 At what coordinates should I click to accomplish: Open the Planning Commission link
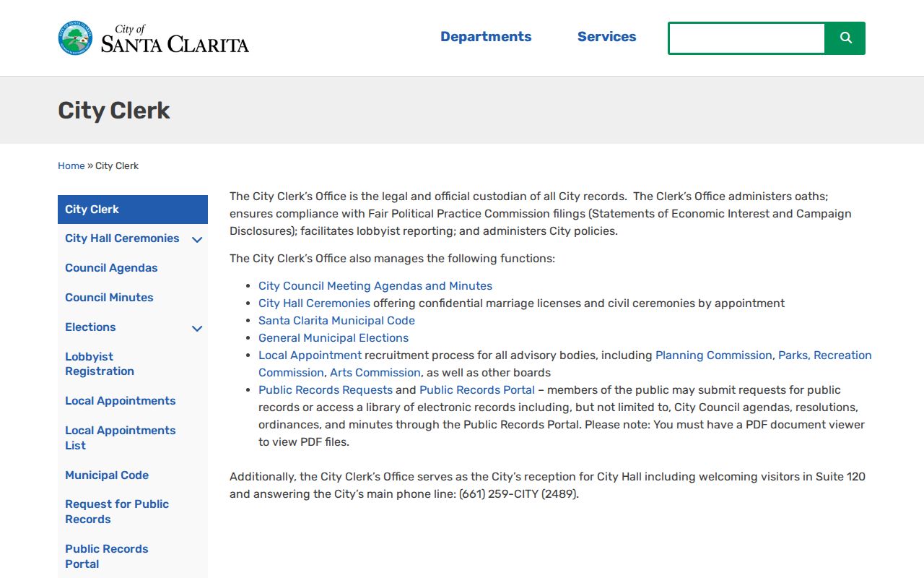pos(714,355)
